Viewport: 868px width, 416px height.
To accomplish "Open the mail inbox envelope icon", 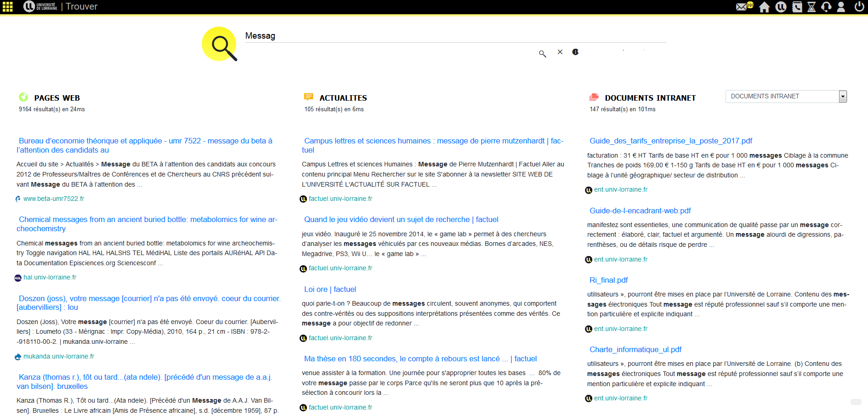I will [742, 7].
